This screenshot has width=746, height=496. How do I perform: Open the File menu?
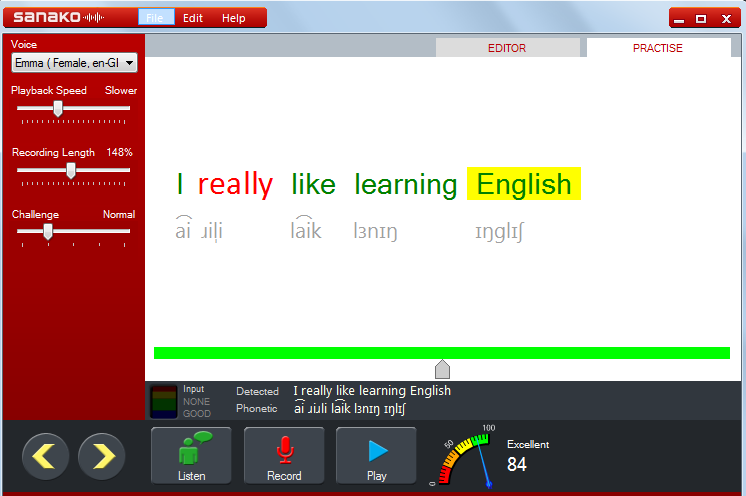[155, 18]
